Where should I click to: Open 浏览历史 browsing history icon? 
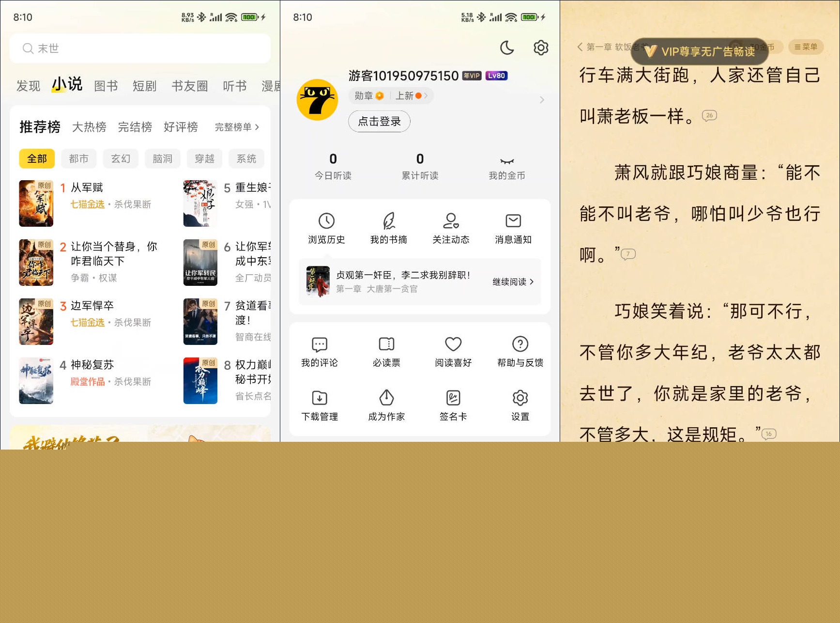click(326, 221)
